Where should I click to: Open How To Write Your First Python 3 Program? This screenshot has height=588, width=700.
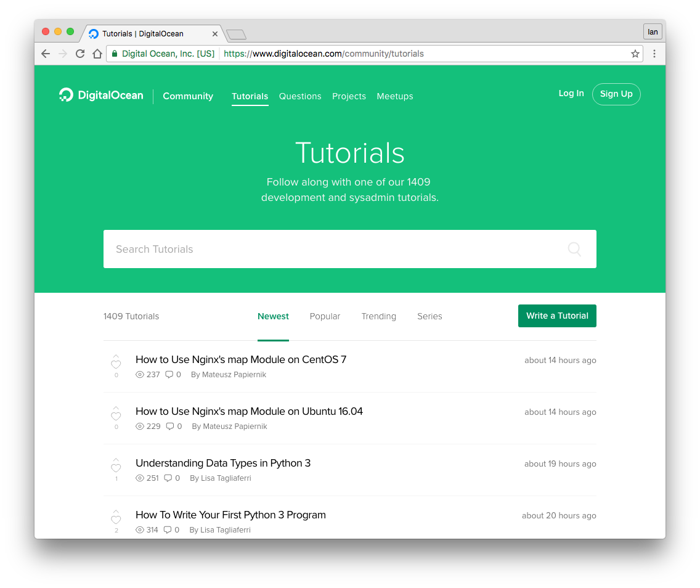pyautogui.click(x=231, y=515)
